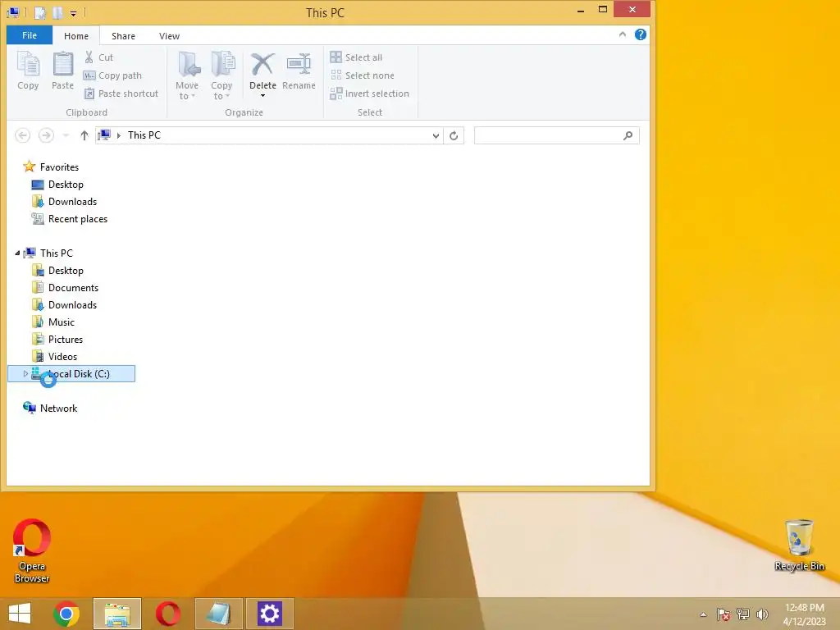The image size is (840, 630).
Task: Click the Cut scissors button
Action: pyautogui.click(x=98, y=57)
